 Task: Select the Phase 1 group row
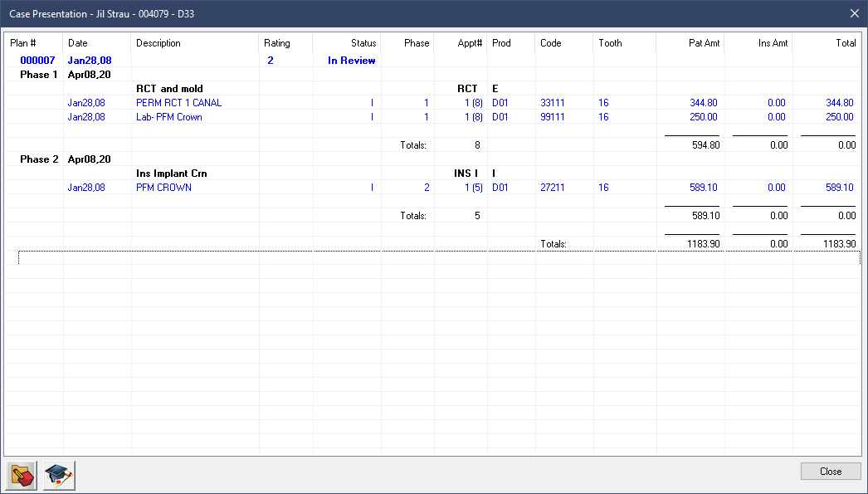(x=40, y=75)
